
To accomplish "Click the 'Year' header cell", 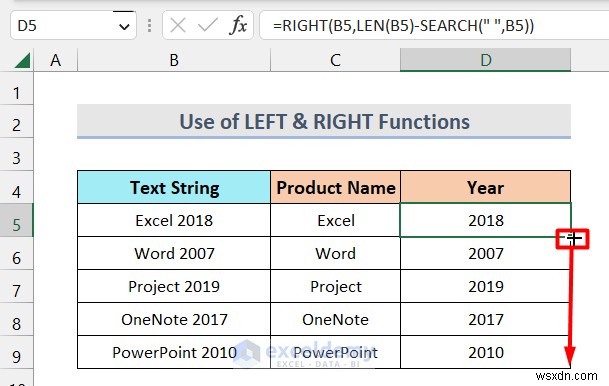I will point(485,187).
